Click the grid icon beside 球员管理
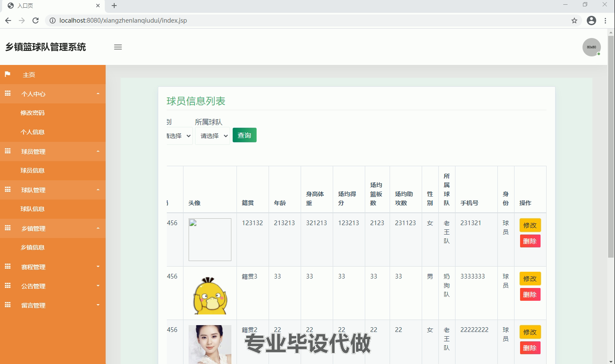 (x=8, y=151)
